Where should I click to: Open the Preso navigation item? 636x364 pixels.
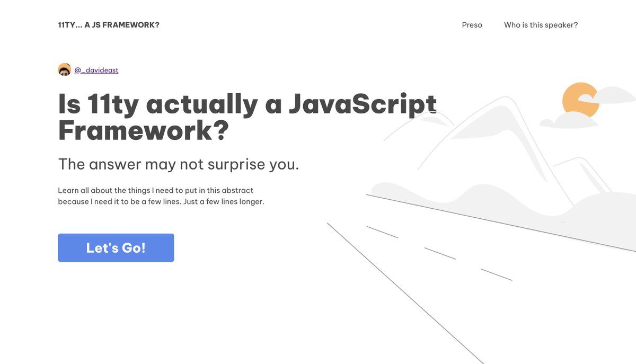coord(472,25)
